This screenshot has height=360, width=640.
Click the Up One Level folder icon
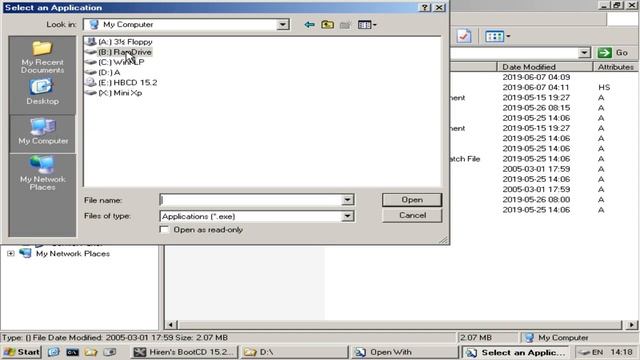point(327,24)
